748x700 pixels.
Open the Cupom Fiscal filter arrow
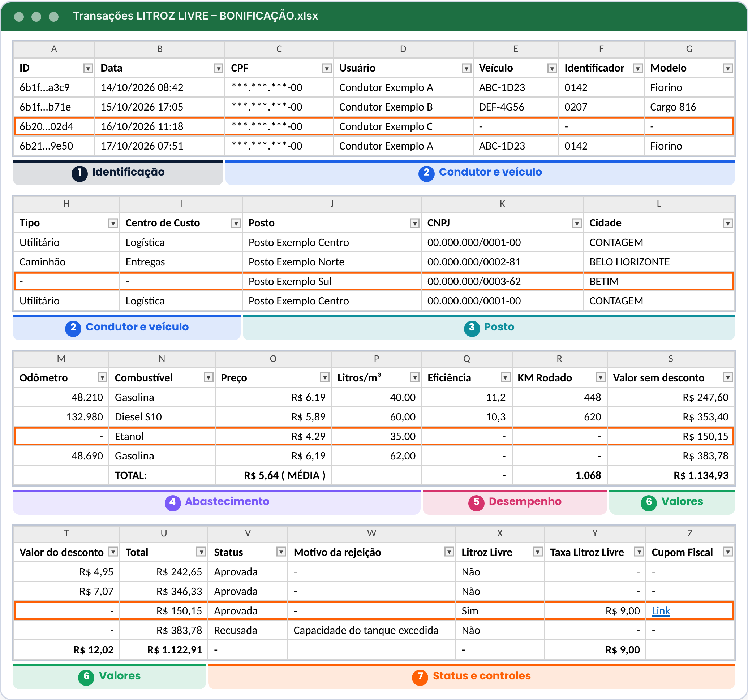(x=728, y=552)
